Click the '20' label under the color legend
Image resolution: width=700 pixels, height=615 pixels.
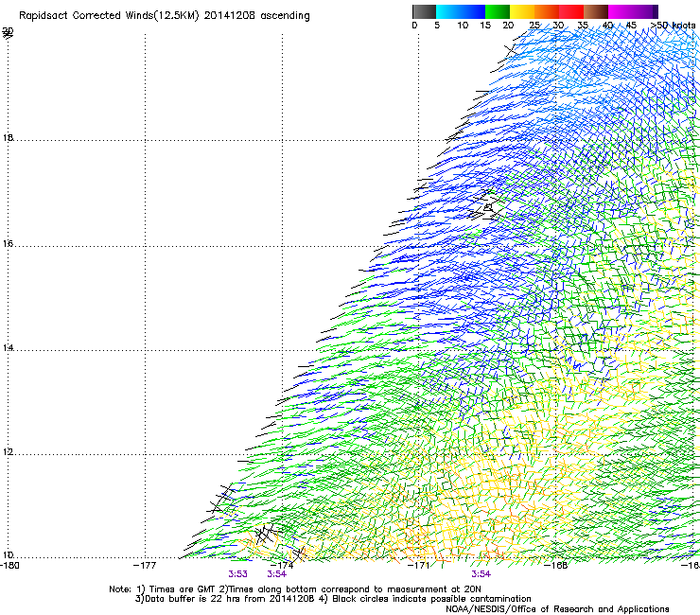(508, 26)
